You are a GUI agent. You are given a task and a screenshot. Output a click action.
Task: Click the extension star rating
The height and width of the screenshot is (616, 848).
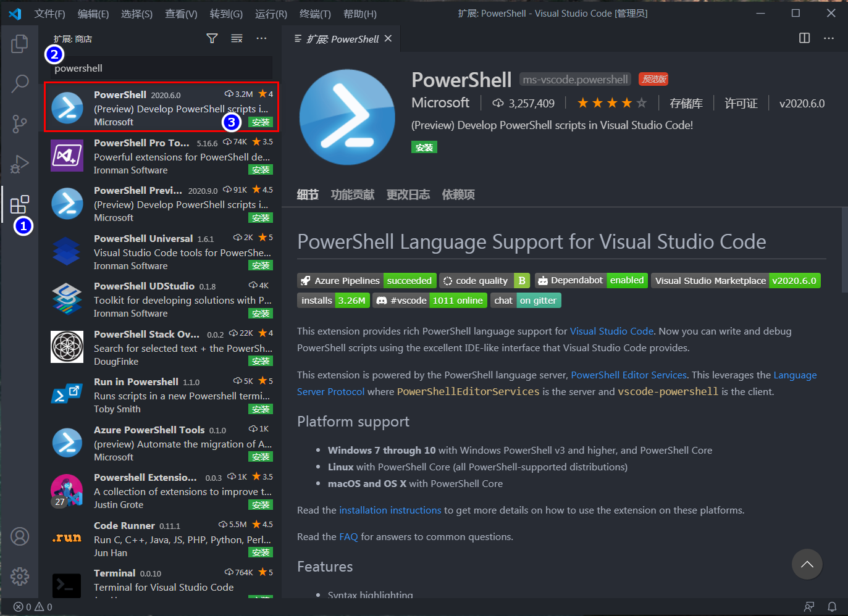click(612, 103)
